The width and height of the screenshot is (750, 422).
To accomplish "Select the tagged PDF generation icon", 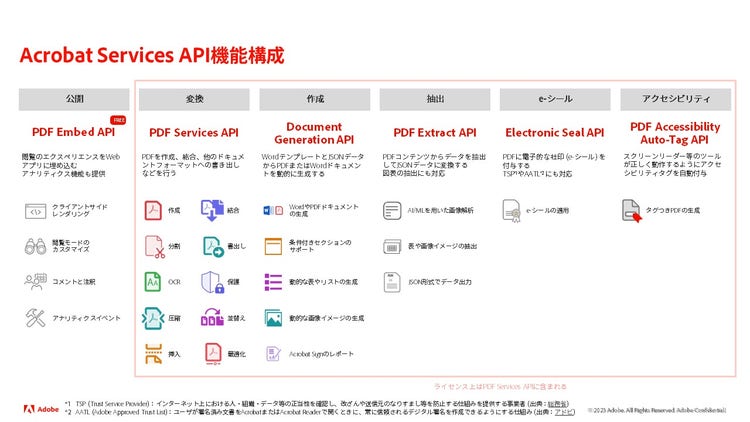I will coord(631,211).
